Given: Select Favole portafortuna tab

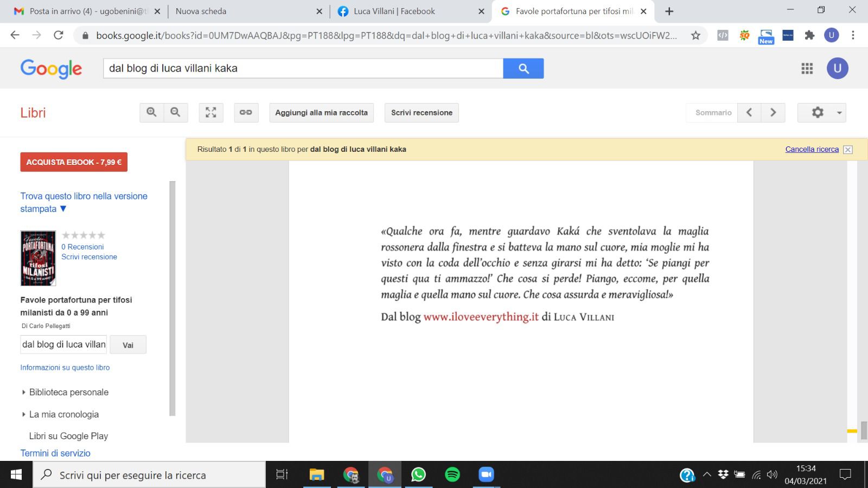Looking at the screenshot, I should (573, 11).
